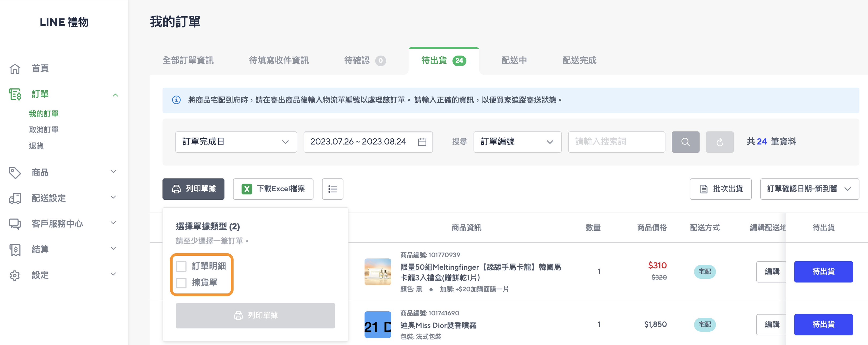The height and width of the screenshot is (345, 868).
Task: Click the Meltingfinger macaron gift box thumbnail
Action: [x=378, y=272]
